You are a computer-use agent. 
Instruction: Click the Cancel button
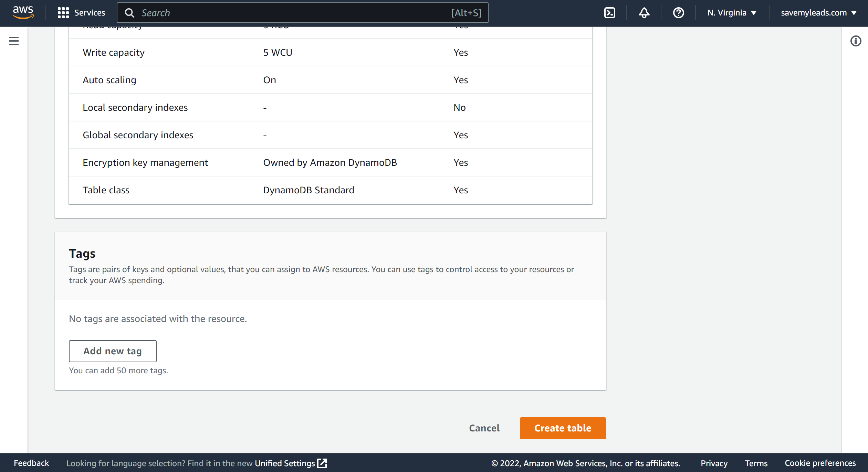point(484,428)
